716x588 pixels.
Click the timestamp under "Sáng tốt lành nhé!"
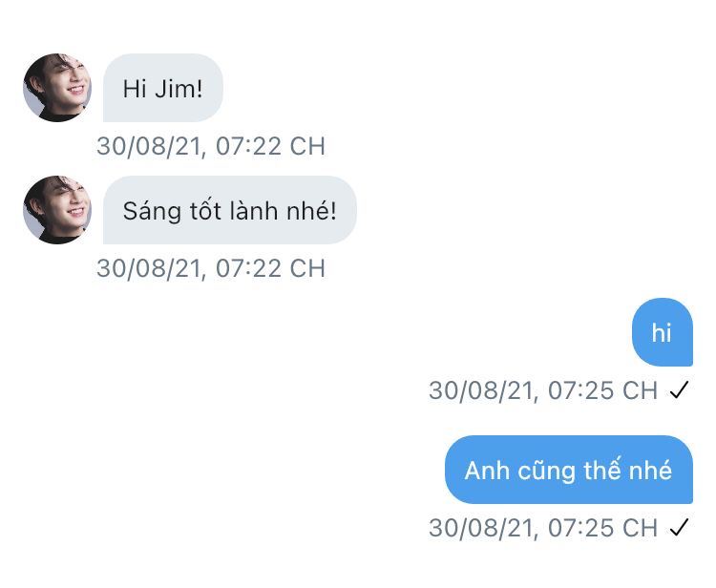coord(211,268)
